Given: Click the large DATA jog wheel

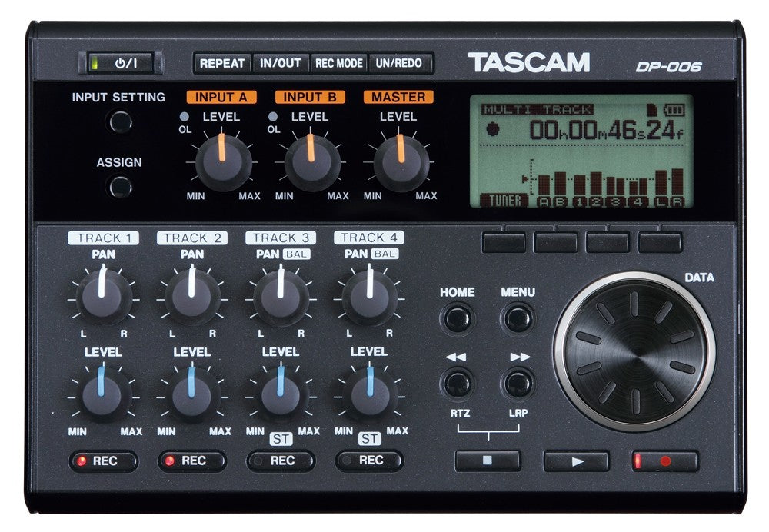Looking at the screenshot, I should [x=634, y=351].
